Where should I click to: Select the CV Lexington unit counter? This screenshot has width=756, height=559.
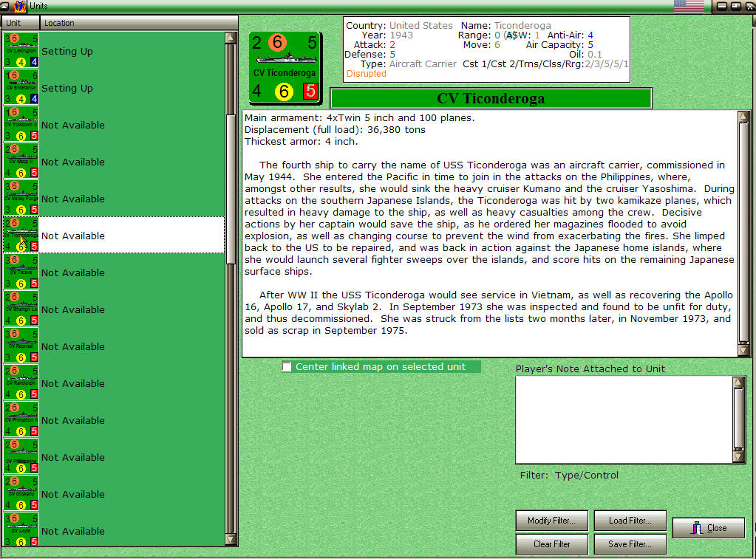[21, 51]
